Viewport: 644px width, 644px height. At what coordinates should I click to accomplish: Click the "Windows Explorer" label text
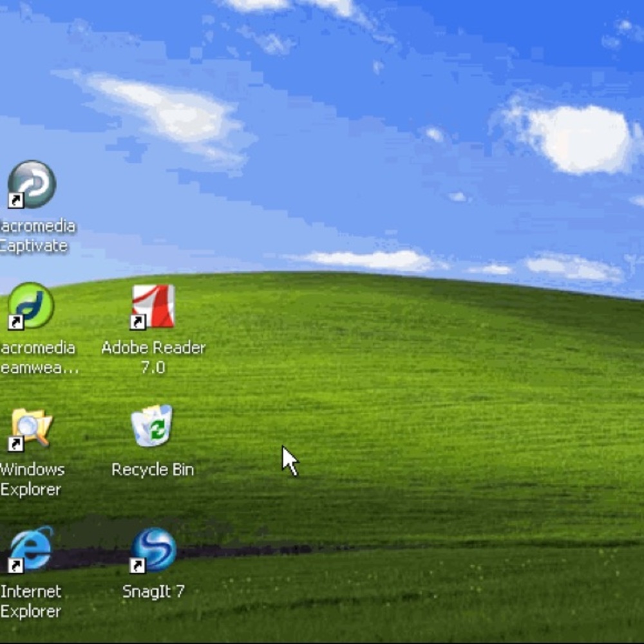click(x=32, y=479)
